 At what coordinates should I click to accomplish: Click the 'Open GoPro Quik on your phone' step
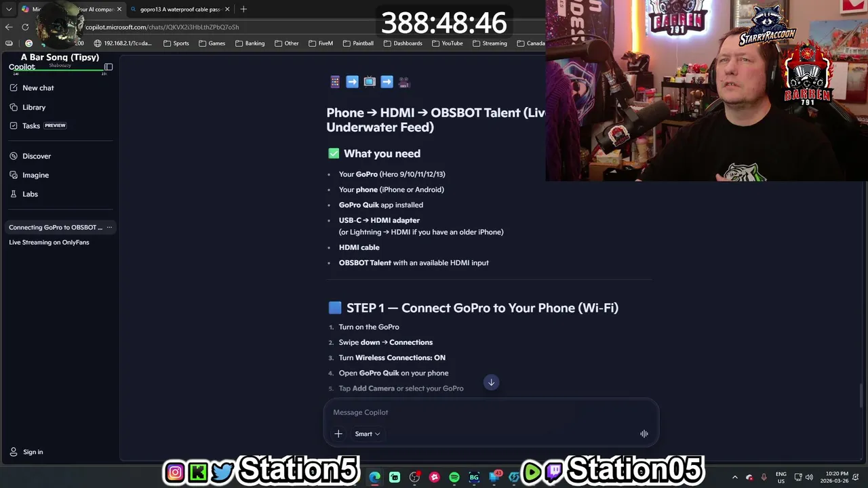[x=393, y=373]
